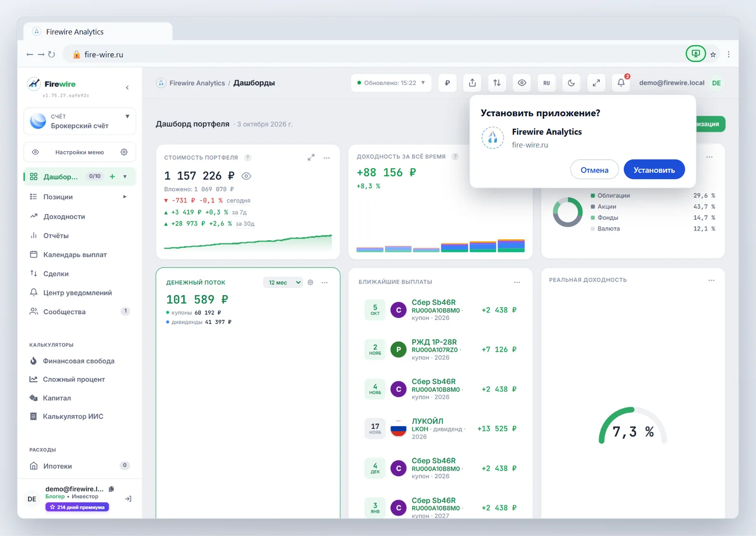
Task: Open Стоимость портфеля widget options menu
Action: coord(326,158)
